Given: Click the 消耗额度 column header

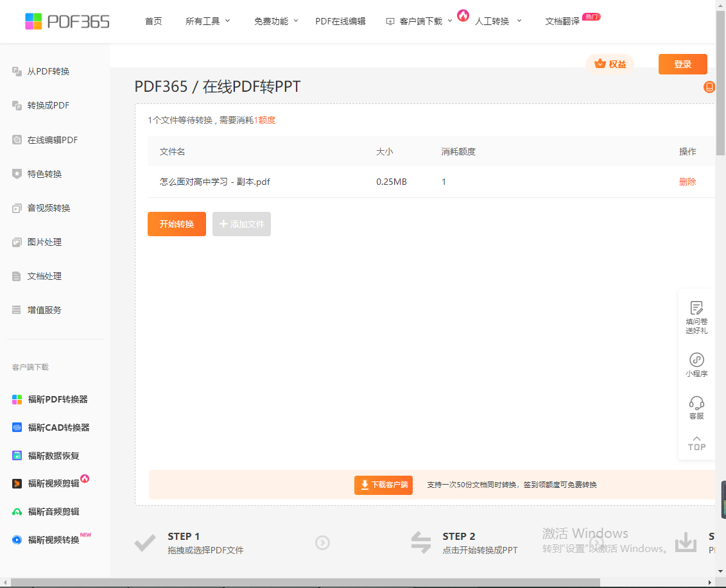Looking at the screenshot, I should coord(458,151).
